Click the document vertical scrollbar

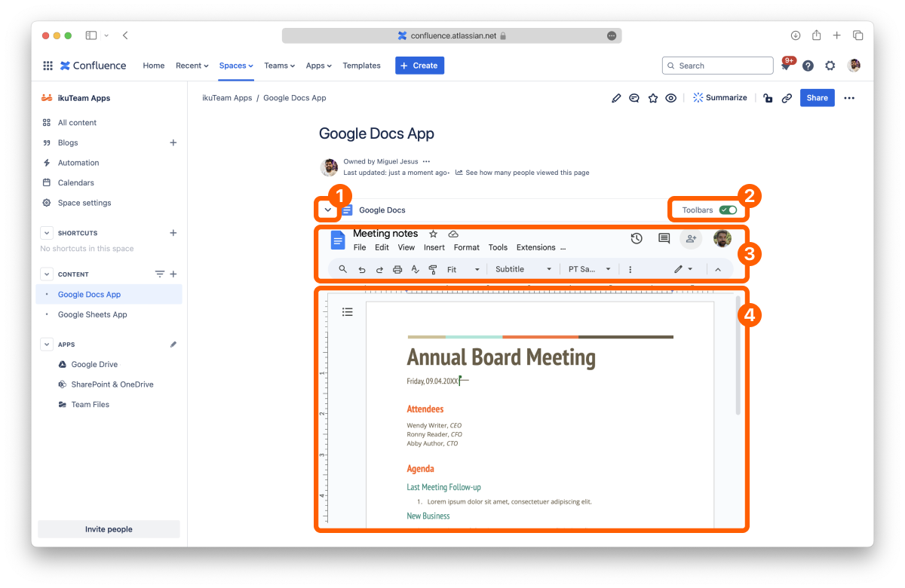pyautogui.click(x=738, y=355)
